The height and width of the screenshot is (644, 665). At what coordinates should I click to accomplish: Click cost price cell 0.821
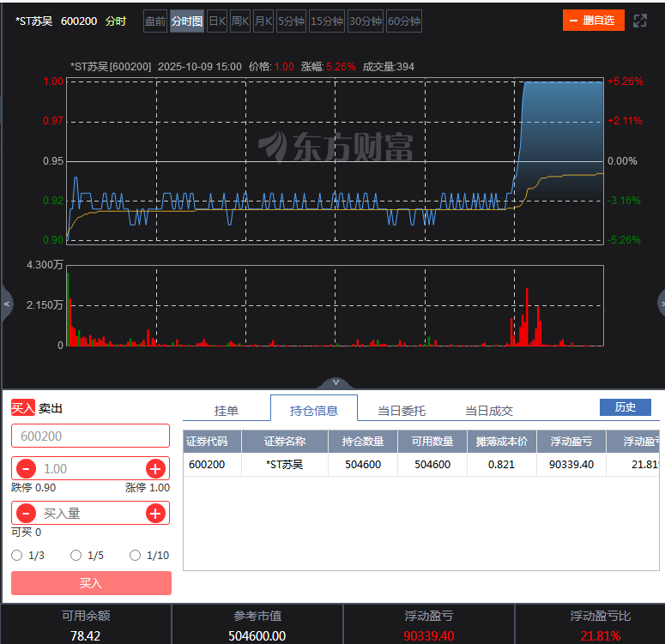(x=502, y=465)
